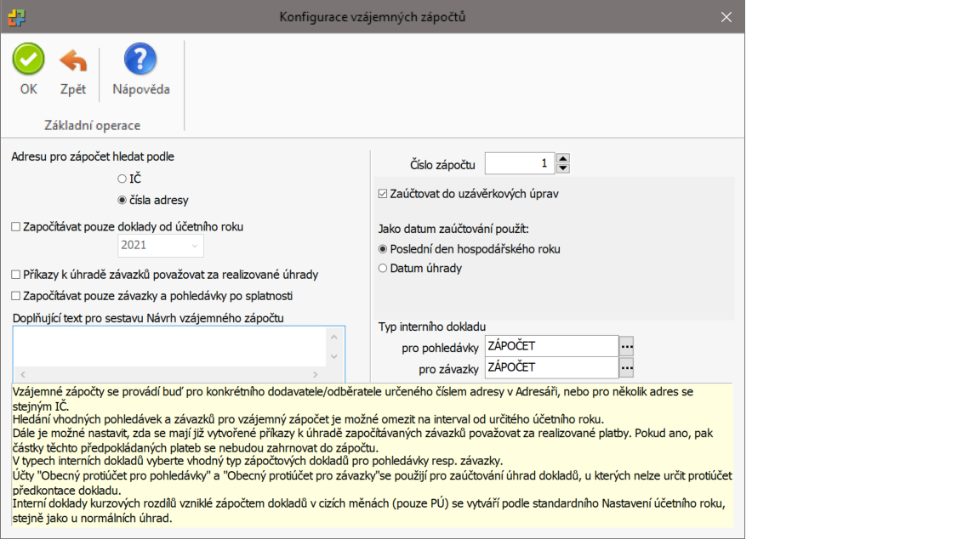Viewport: 980px width, 551px height.
Task: Decrease Číslo zápočtu with the down spinner
Action: click(562, 168)
